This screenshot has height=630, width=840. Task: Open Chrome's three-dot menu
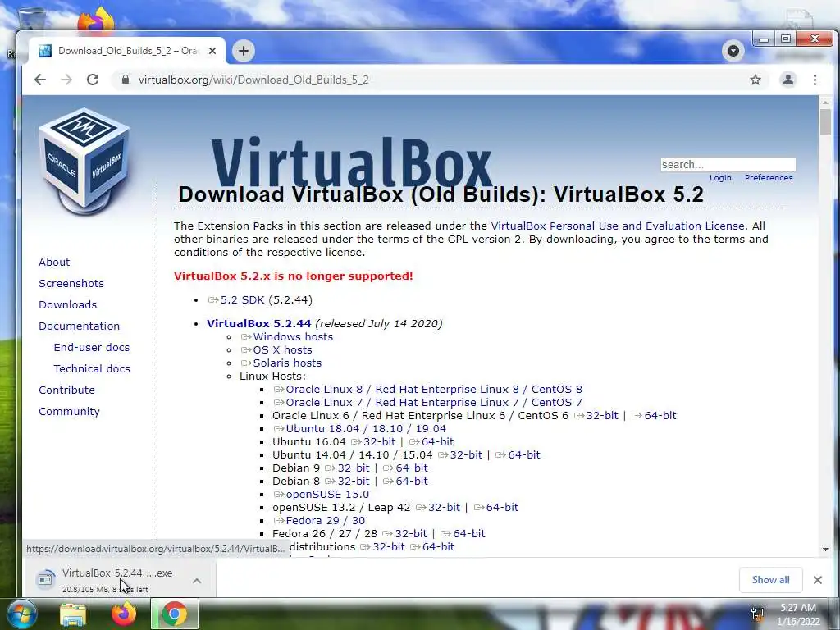point(815,80)
